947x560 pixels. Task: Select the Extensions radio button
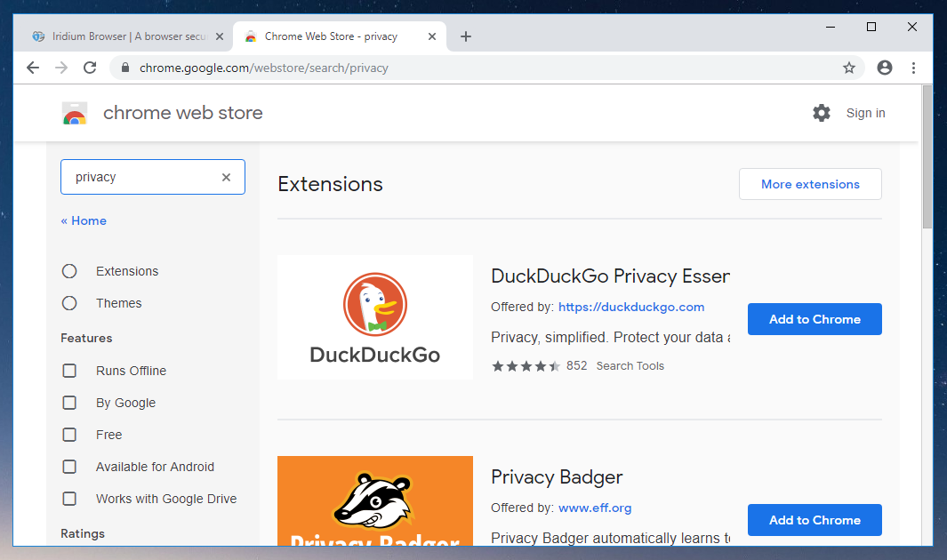[x=69, y=271]
